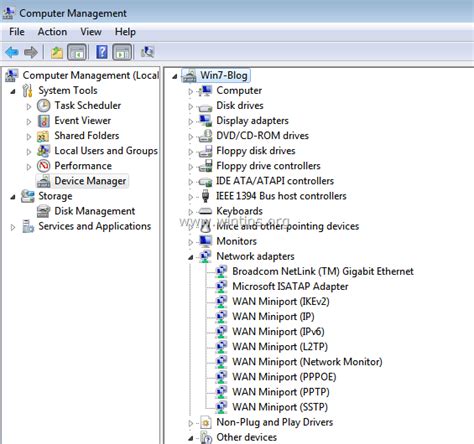Click the Local Users and Groups icon
The height and width of the screenshot is (444, 474).
44,151
